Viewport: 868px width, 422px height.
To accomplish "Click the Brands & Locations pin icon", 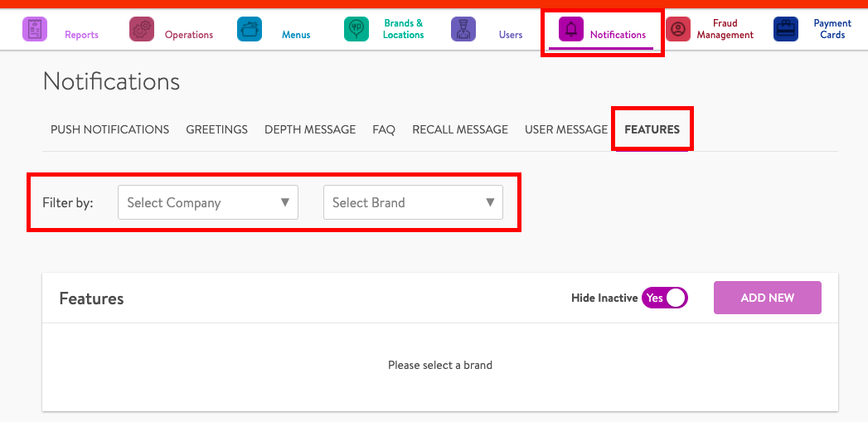I will (356, 30).
